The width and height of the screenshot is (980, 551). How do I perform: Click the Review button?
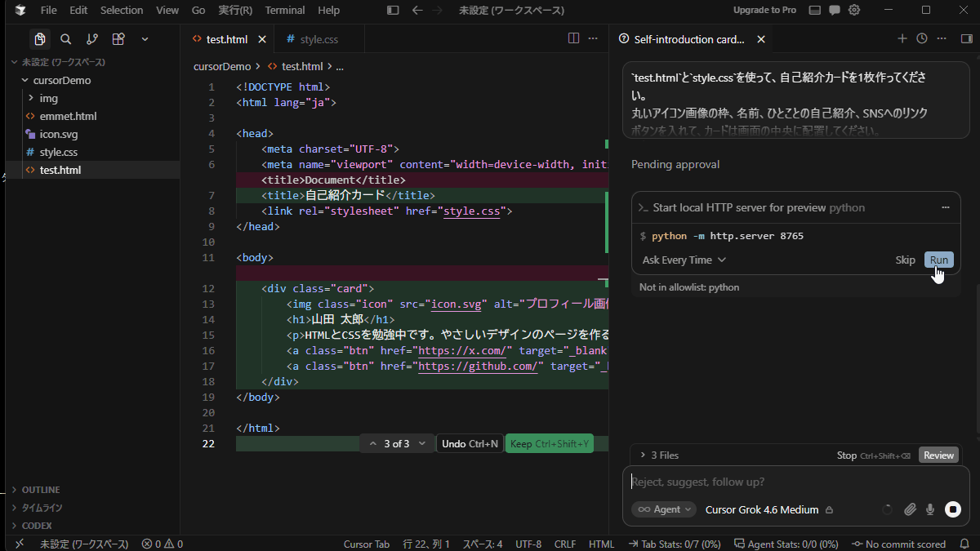pyautogui.click(x=938, y=455)
